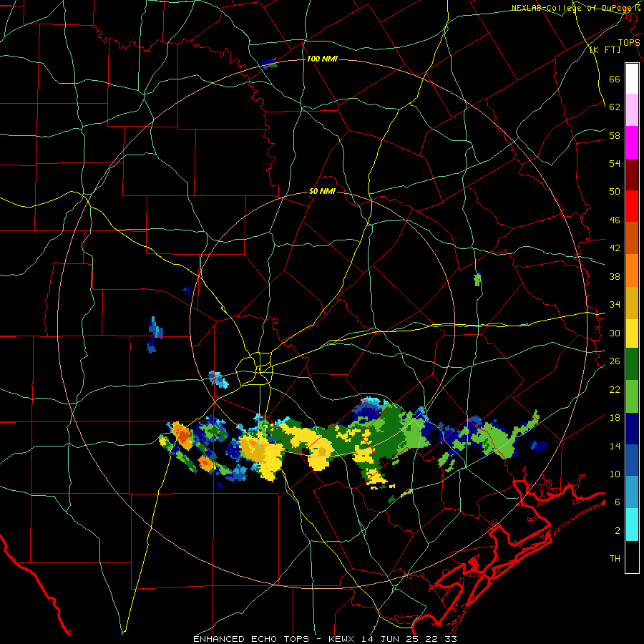Click the '100 NMI' range ring label
The width and height of the screenshot is (644, 644).
[322, 59]
